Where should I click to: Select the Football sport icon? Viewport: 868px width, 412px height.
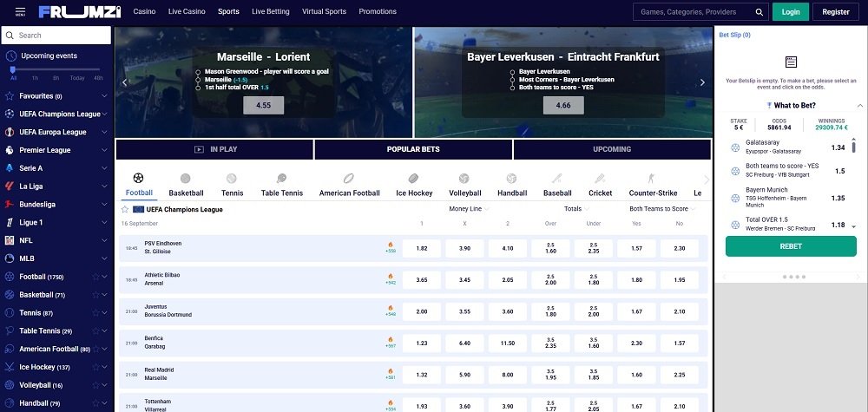point(139,179)
